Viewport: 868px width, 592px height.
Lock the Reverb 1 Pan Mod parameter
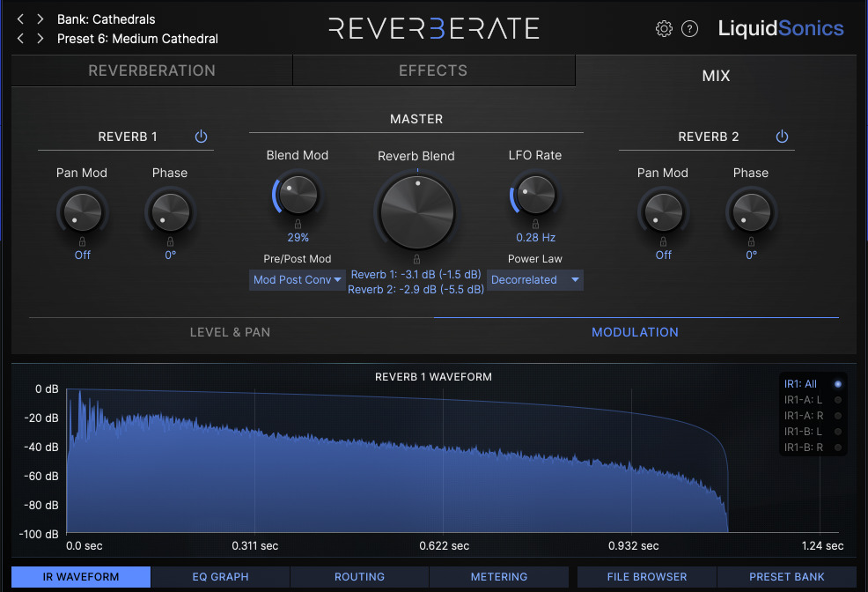pyautogui.click(x=82, y=241)
